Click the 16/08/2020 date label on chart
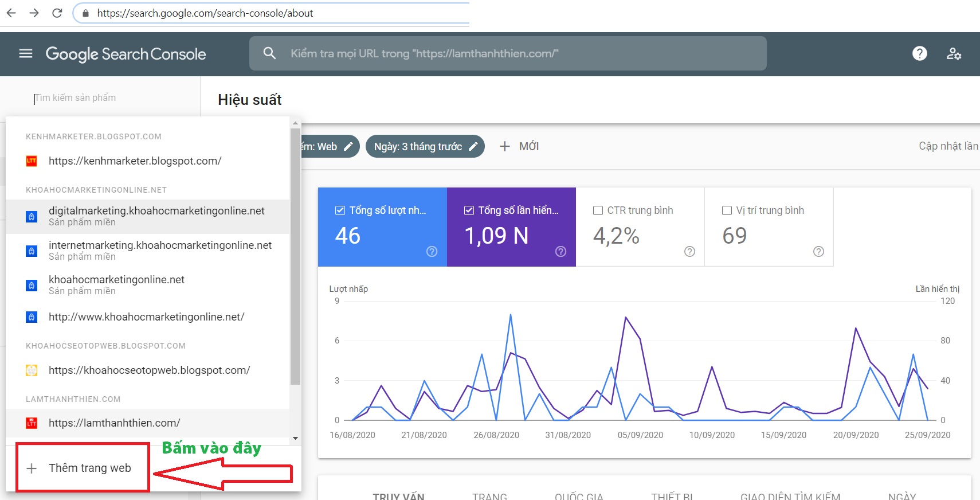This screenshot has width=980, height=500. [x=352, y=435]
